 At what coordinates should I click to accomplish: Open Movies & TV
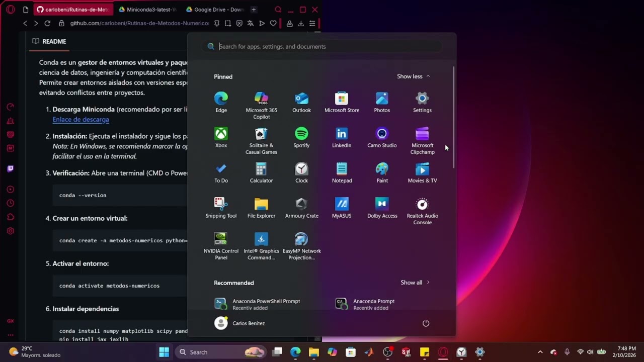coord(422,172)
